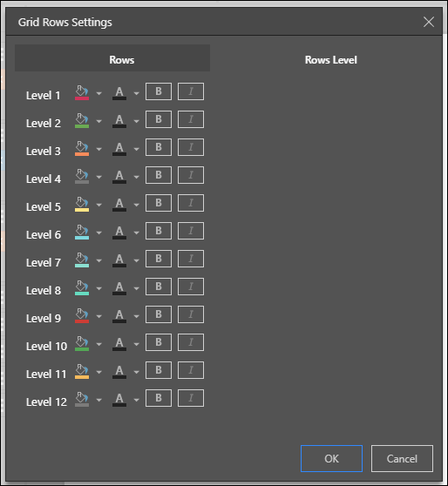Click the Level 6 fill color bucket icon
This screenshot has height=486, width=448.
(82, 233)
